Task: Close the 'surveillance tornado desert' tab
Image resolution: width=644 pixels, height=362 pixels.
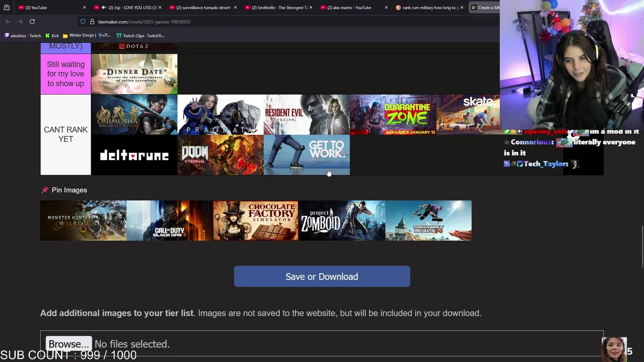Action: pos(235,8)
